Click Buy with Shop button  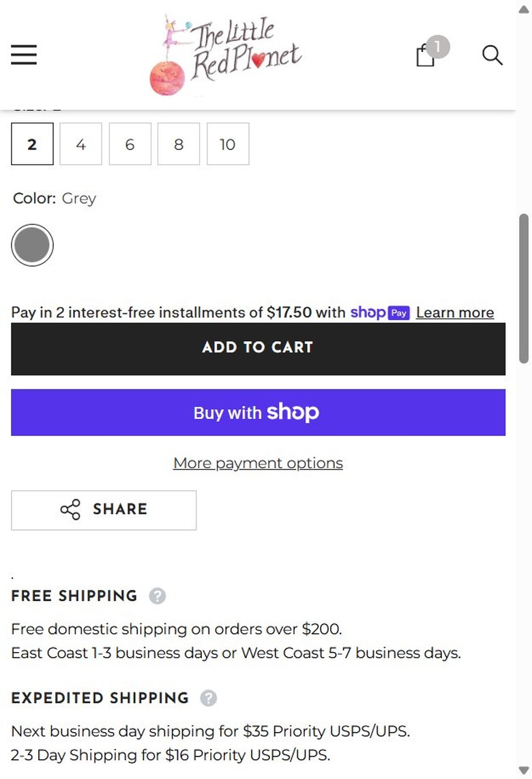(258, 413)
